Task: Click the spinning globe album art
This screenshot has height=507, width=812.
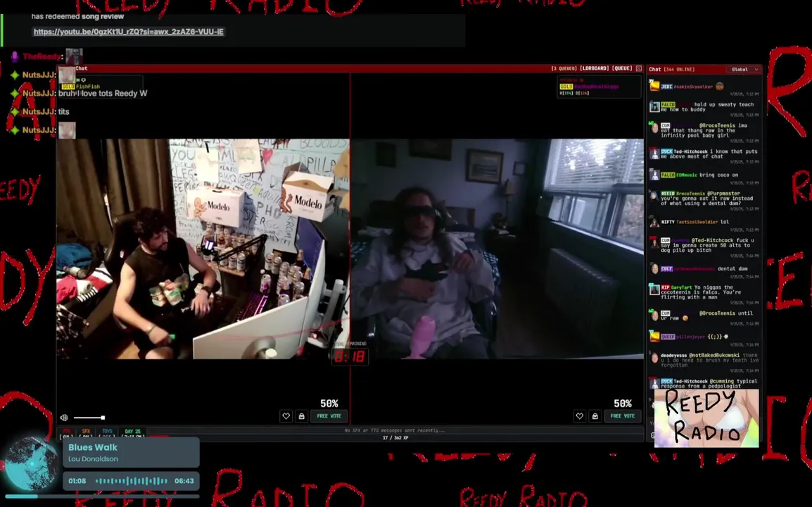Action: click(x=32, y=465)
